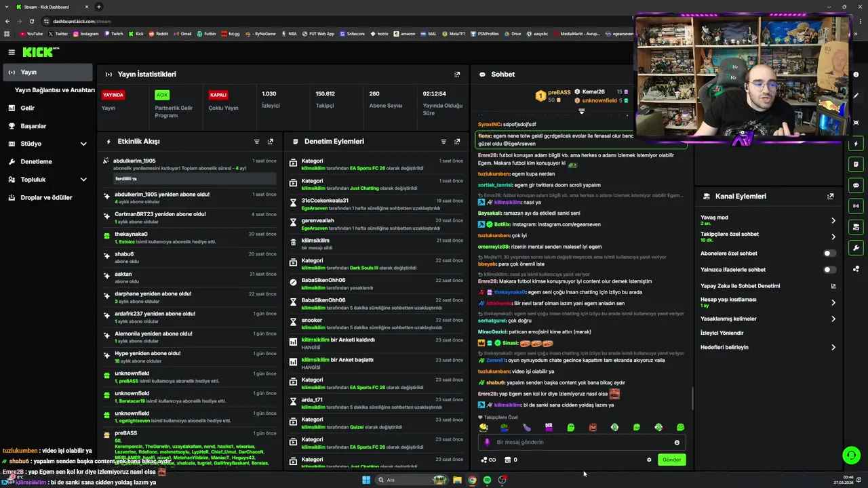Click preBASS at top of chat leaderboard
Image resolution: width=868 pixels, height=488 pixels.
point(559,92)
